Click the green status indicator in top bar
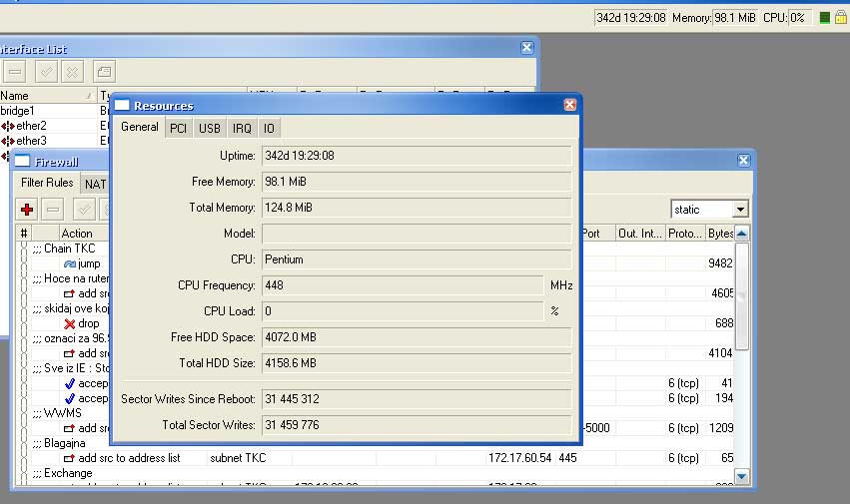 coord(824,18)
